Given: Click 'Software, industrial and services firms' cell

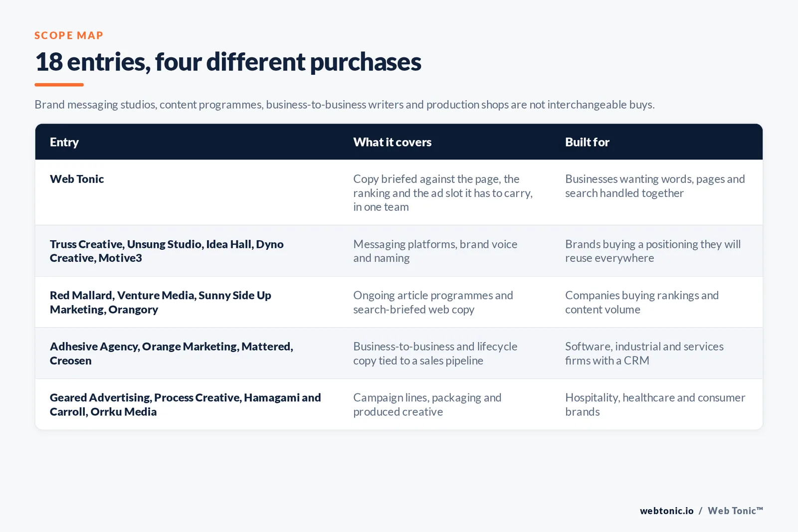Looking at the screenshot, I should click(644, 354).
